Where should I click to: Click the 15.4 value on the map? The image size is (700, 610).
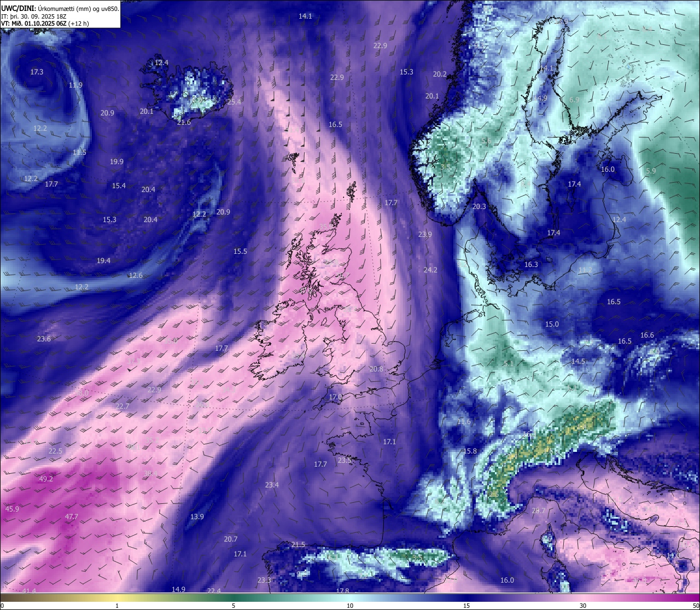(x=119, y=185)
